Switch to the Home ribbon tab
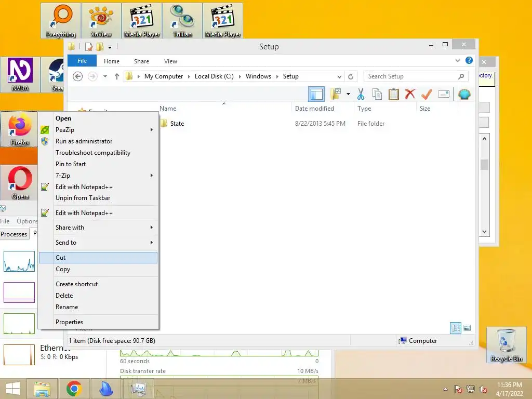 112,61
